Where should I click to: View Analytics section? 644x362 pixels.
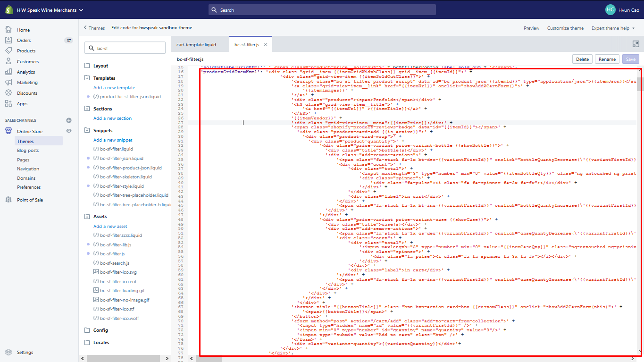(x=26, y=72)
